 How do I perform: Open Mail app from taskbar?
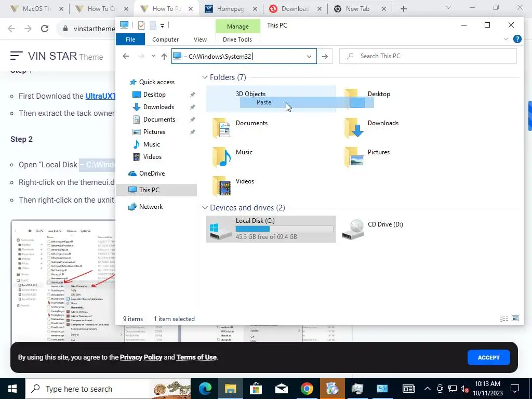tap(281, 389)
